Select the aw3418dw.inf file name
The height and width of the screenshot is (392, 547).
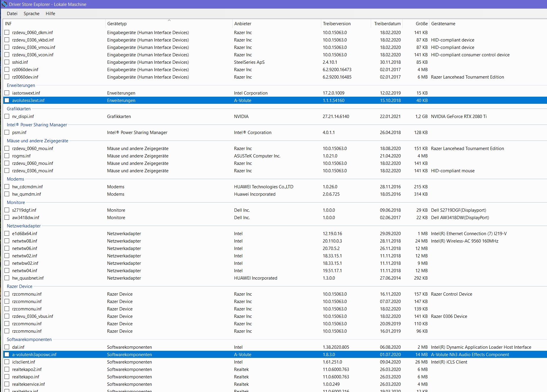point(26,218)
